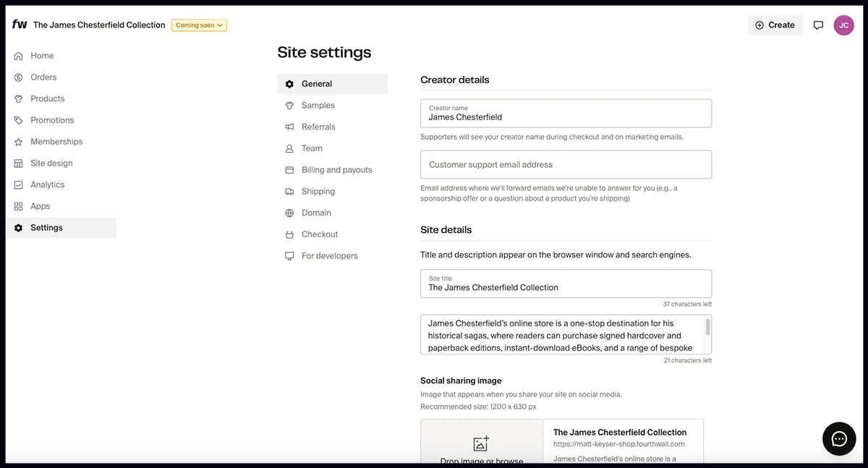868x468 pixels.
Task: Open live support chat bubble
Action: pyautogui.click(x=839, y=438)
